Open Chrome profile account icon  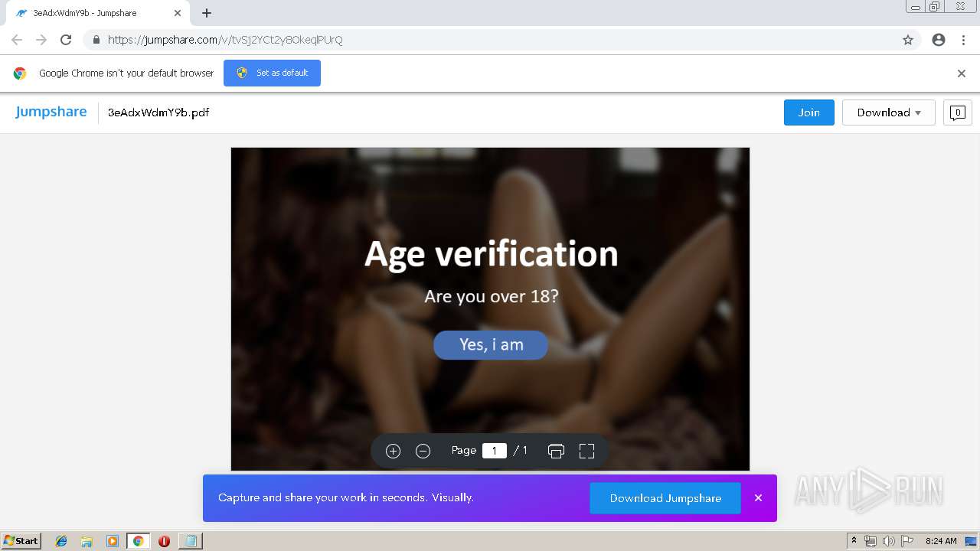(x=939, y=40)
